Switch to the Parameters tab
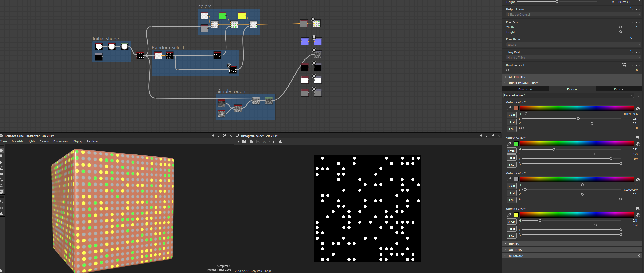This screenshot has height=273, width=644. click(525, 89)
